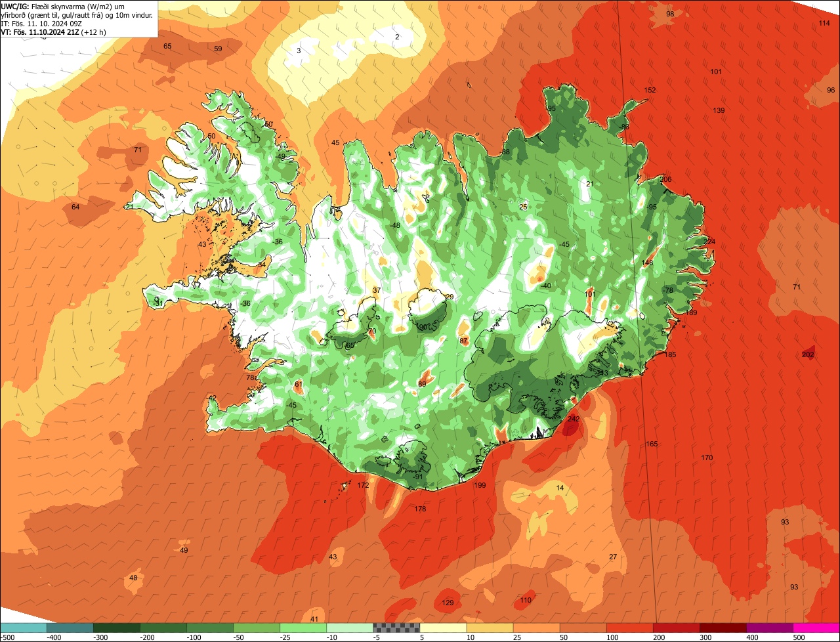
Task: Click the sea value 170 in the southeast
Action: (x=707, y=458)
